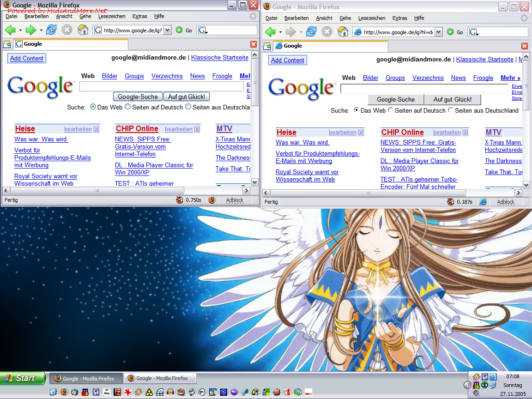532x399 pixels.
Task: Click the green Go icon in right window
Action: (450, 32)
